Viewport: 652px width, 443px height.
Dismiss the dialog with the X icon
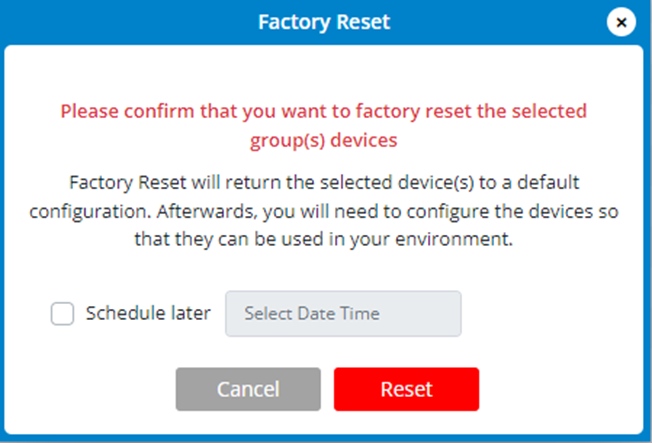point(622,22)
